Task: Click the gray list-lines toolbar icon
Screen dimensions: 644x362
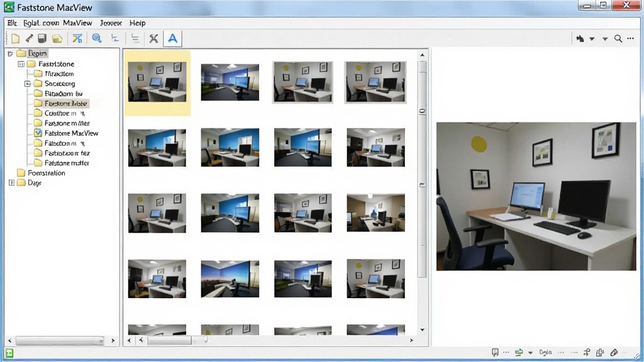Action: click(x=135, y=38)
